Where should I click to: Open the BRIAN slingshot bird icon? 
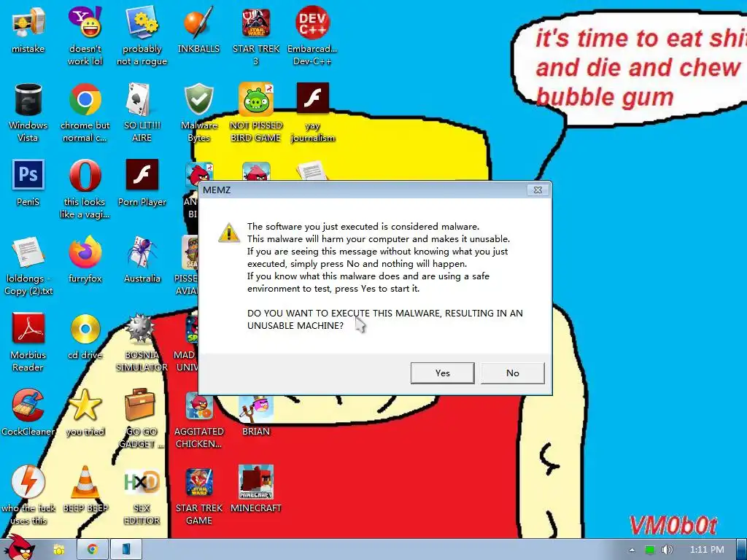click(256, 415)
